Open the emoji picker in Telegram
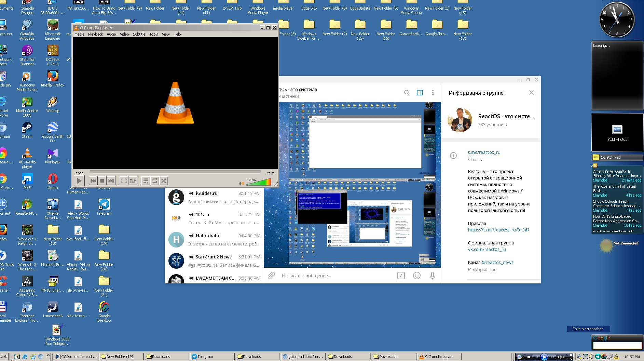Image resolution: width=644 pixels, height=361 pixels. point(416,276)
